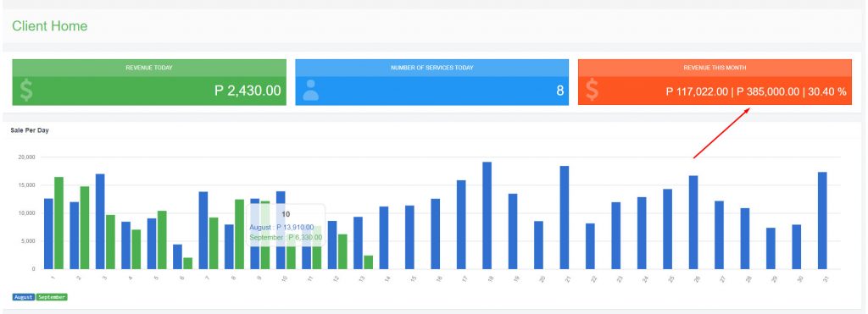Click the August bar for day 26
Viewport: 868px width, 314px height.
(693, 223)
